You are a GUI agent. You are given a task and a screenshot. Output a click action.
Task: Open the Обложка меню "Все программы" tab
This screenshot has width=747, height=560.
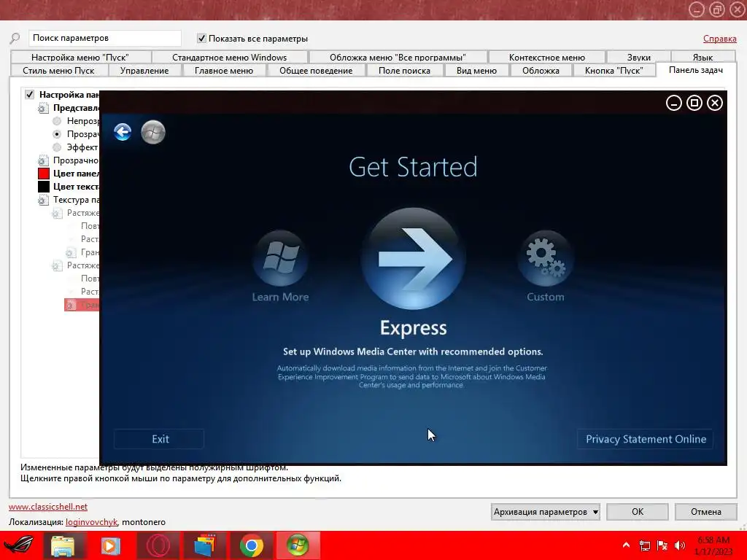pos(398,57)
